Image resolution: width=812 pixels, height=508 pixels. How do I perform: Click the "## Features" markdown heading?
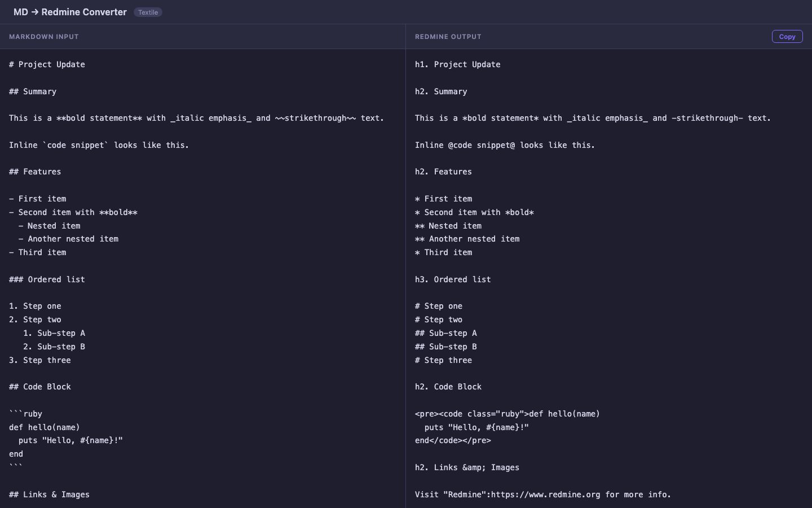pos(35,172)
